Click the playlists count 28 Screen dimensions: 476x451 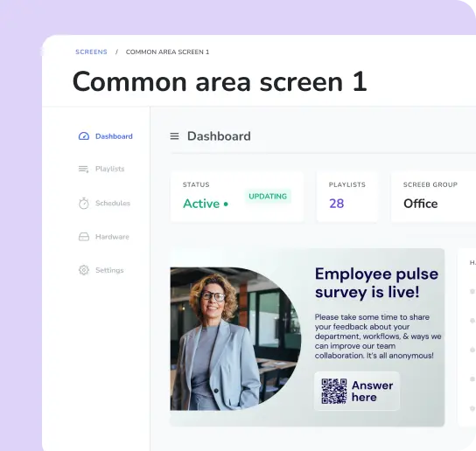336,204
